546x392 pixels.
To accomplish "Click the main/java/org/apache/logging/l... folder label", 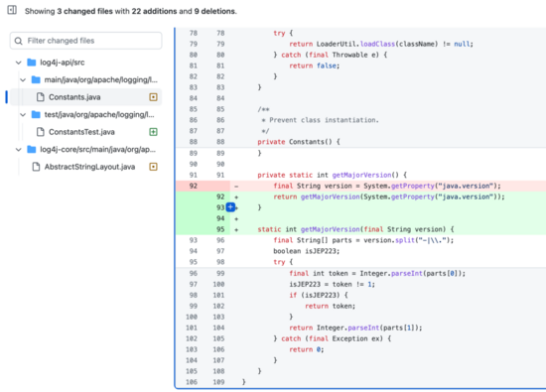I will click(100, 79).
